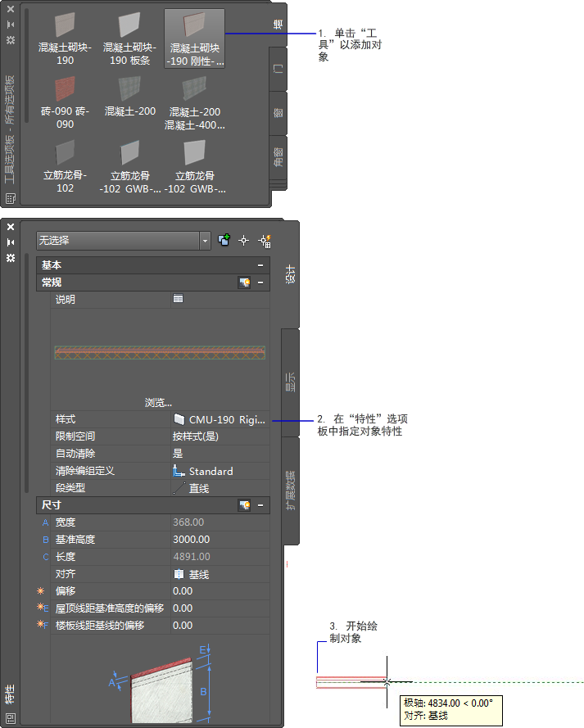This screenshot has width=584, height=728.
Task: Click the wall dimension illustration image
Action: coord(161,682)
